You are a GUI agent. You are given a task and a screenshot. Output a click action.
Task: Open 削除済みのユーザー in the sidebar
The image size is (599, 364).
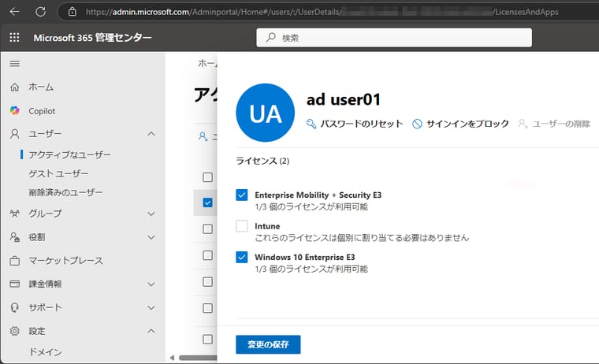(65, 192)
